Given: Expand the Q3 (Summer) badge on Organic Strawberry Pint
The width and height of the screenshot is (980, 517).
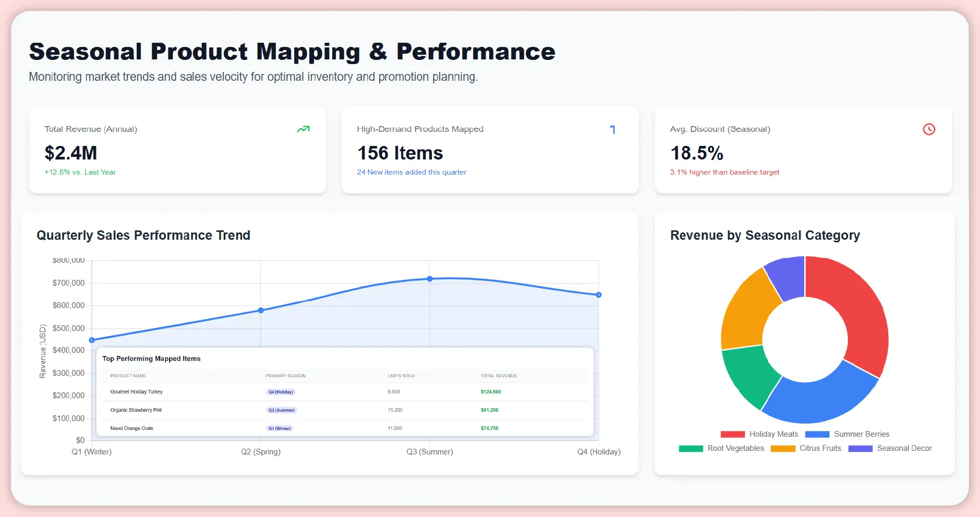Looking at the screenshot, I should click(x=281, y=410).
